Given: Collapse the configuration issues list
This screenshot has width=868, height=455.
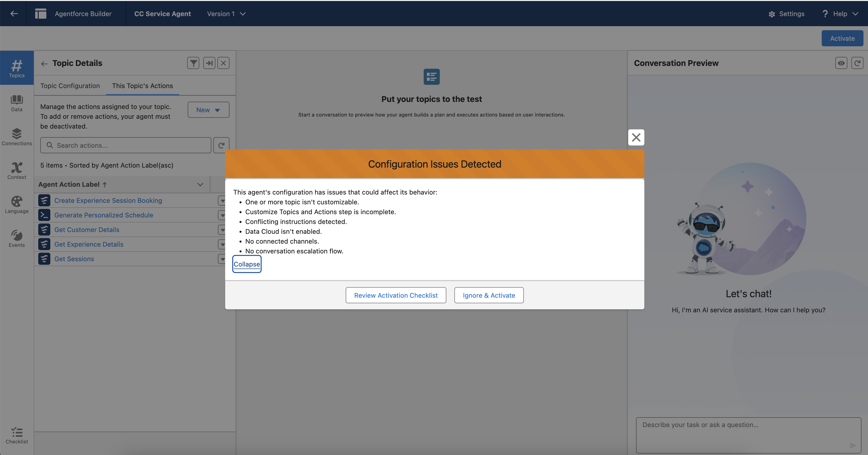Looking at the screenshot, I should [x=247, y=264].
